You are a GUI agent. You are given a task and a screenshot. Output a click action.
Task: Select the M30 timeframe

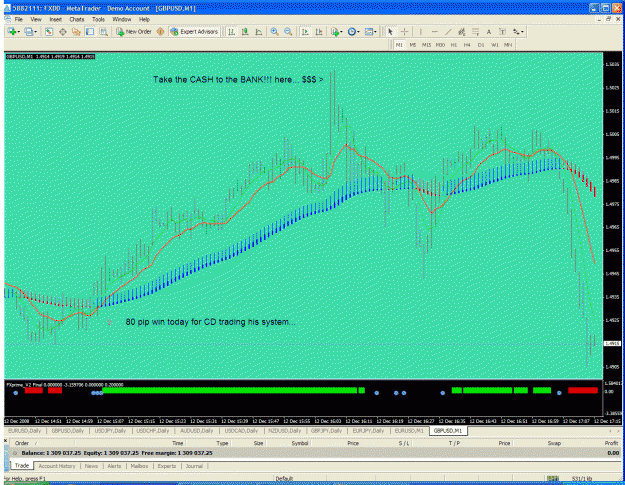(440, 45)
